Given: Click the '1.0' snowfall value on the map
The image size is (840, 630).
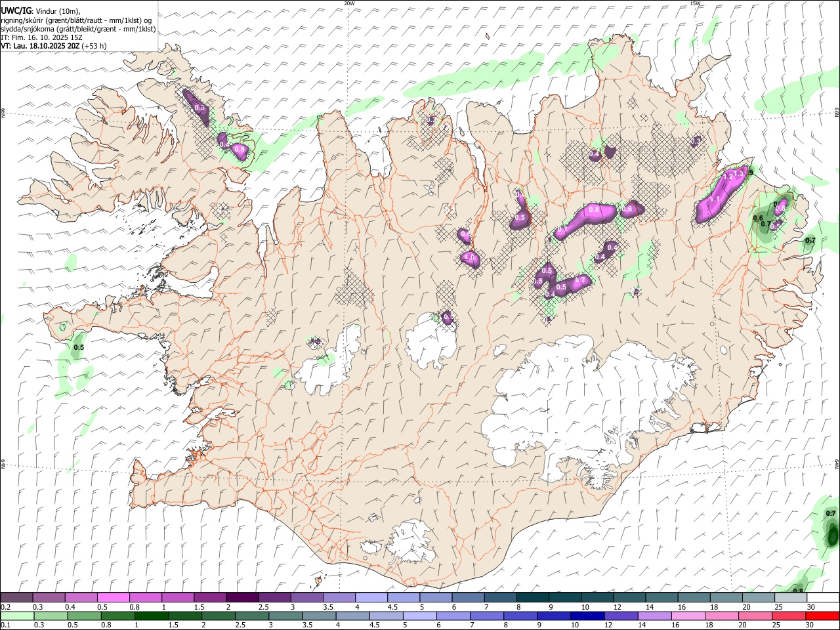Looking at the screenshot, I should [470, 258].
